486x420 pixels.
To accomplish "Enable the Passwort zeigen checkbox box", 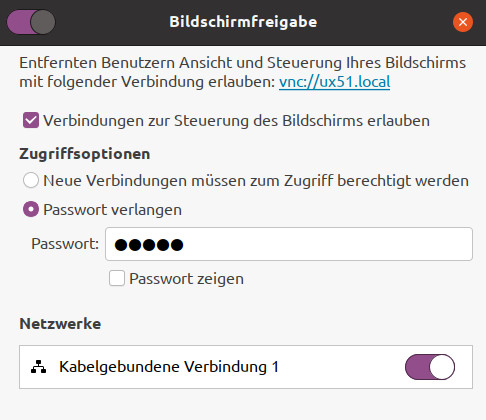I will [117, 278].
